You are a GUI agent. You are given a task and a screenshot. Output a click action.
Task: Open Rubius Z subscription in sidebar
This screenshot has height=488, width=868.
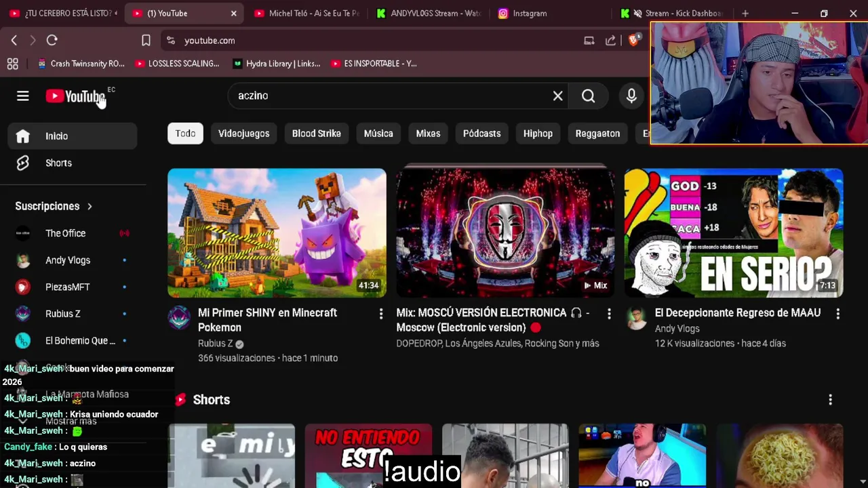[x=73, y=314]
